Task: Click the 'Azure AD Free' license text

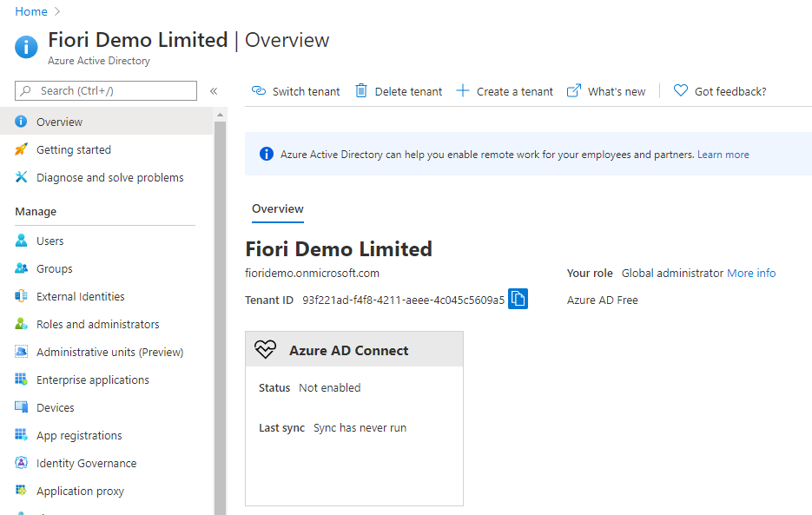Action: click(x=602, y=300)
